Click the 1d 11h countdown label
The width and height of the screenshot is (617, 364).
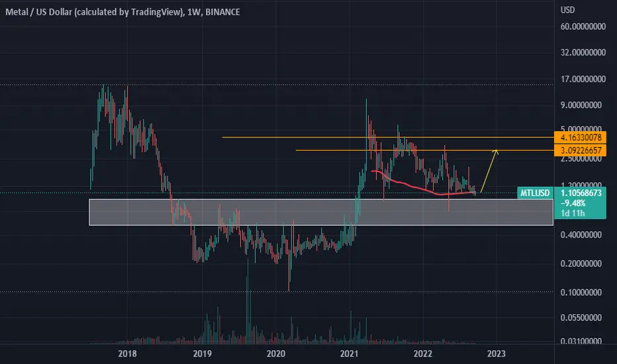click(x=573, y=213)
